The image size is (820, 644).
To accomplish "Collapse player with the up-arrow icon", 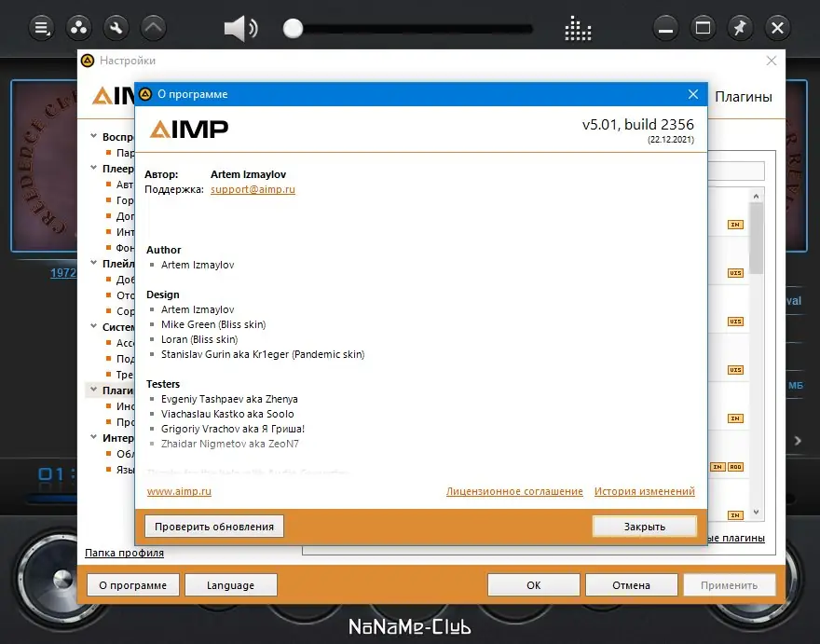I will point(153,28).
